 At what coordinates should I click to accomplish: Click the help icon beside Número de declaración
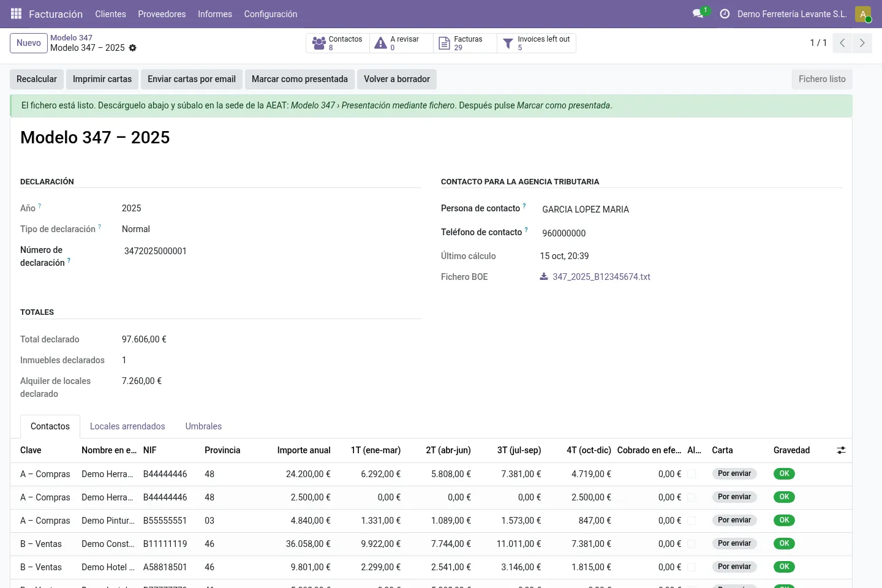69,260
